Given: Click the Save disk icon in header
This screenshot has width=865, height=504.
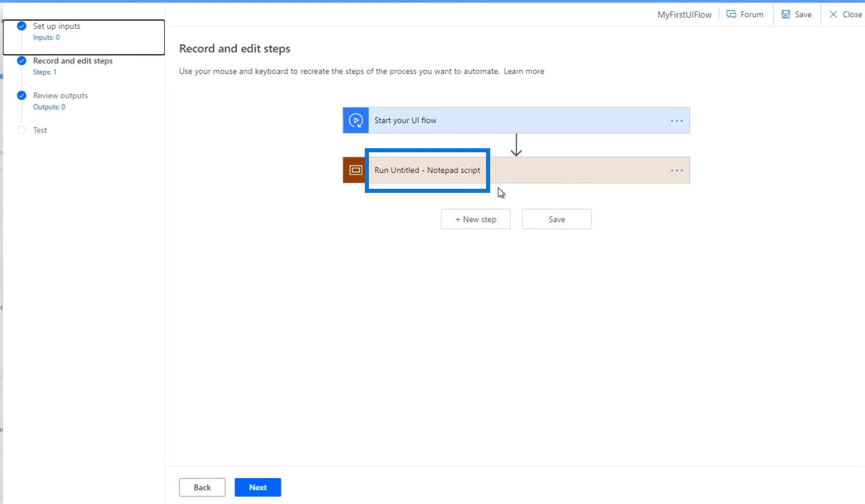Looking at the screenshot, I should [x=786, y=15].
